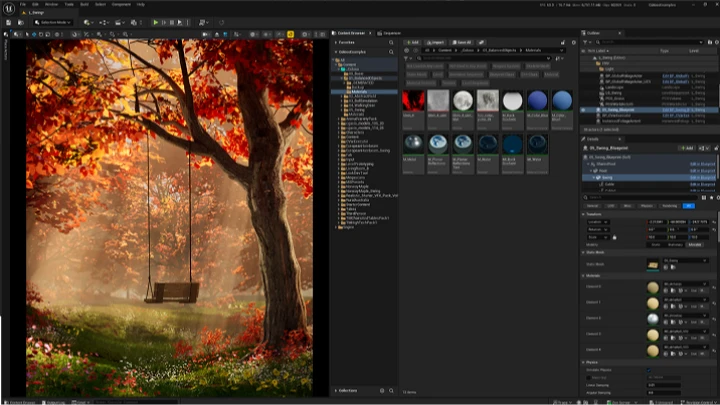Open the Cinematics clapperboard toolbar menu
Image resolution: width=720 pixels, height=405 pixels.
click(119, 22)
